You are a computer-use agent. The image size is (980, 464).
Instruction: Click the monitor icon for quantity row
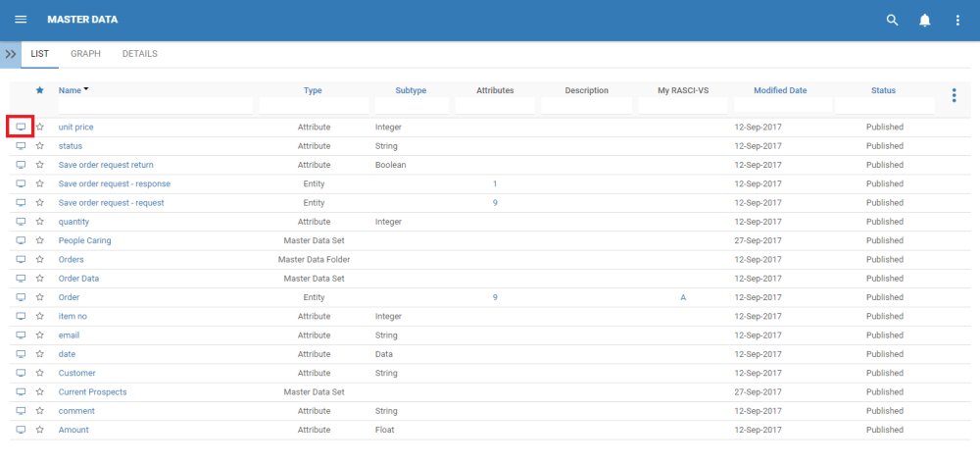pos(21,222)
